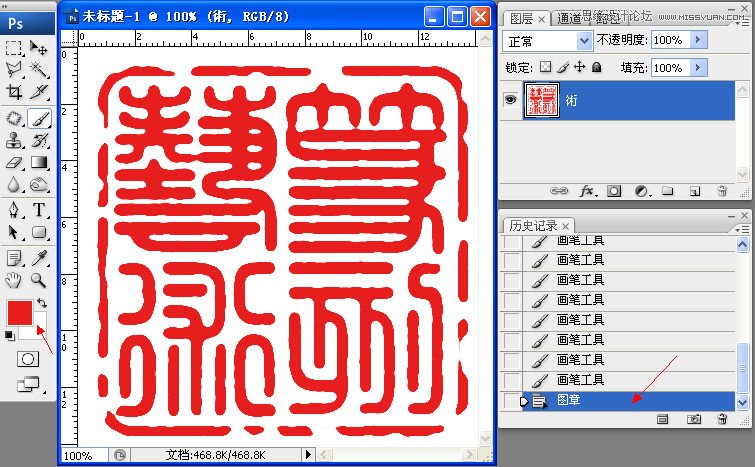The height and width of the screenshot is (467, 755).
Task: Select the Brush tool in toolbox
Action: (x=39, y=118)
